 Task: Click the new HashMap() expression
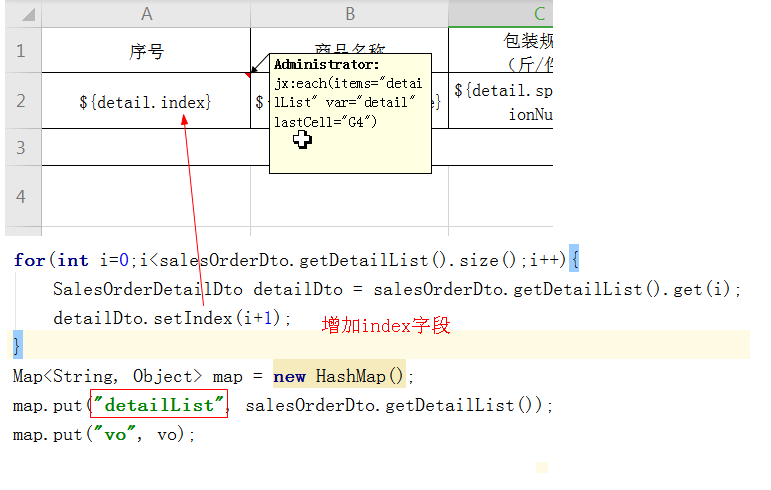pos(339,376)
